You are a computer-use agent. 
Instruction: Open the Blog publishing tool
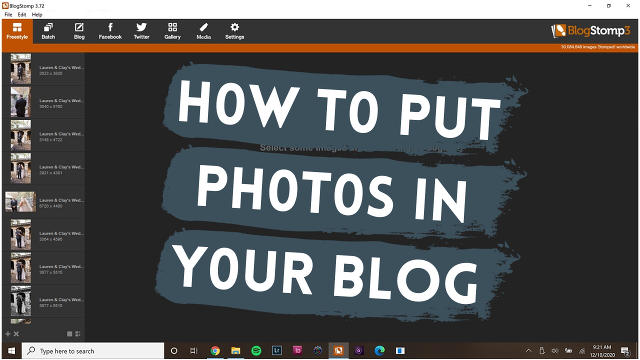click(x=79, y=31)
